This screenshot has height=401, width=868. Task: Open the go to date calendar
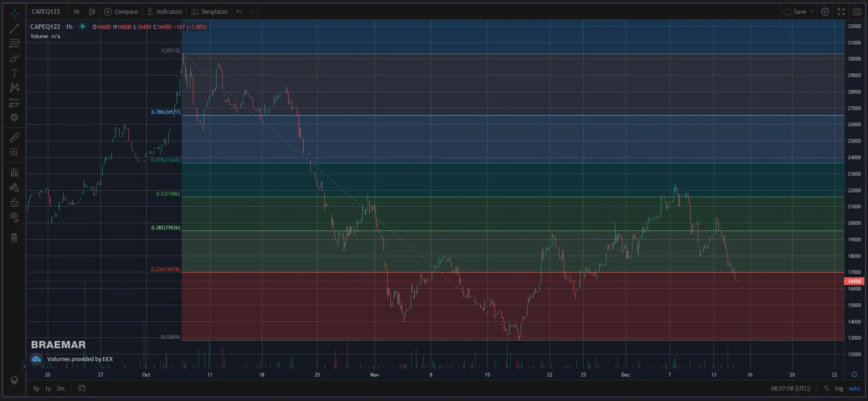(x=82, y=389)
